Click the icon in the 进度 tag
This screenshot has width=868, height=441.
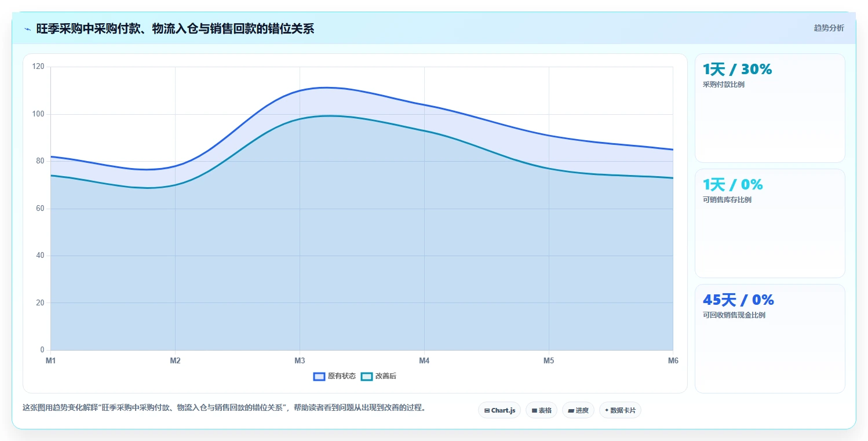(571, 410)
